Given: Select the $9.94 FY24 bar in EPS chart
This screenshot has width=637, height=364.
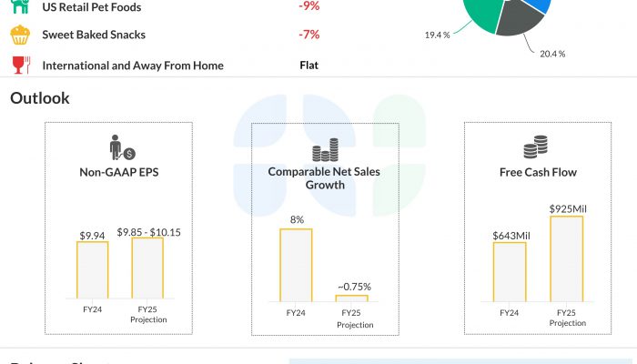Looking at the screenshot, I should pos(92,270).
